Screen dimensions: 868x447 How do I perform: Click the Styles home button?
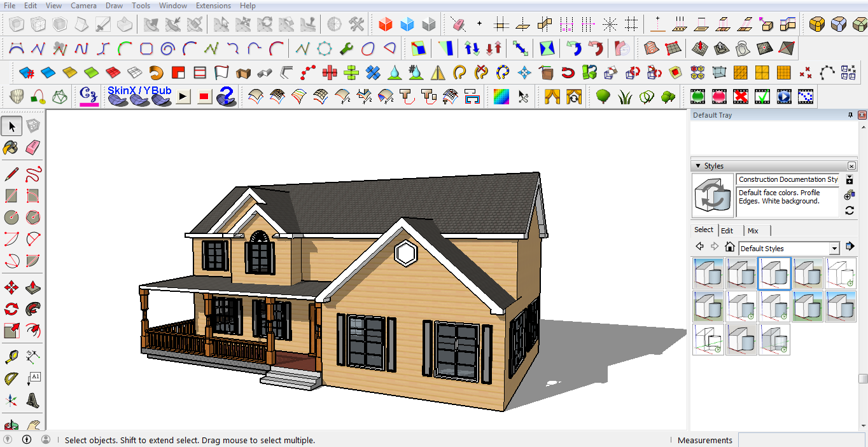pos(730,247)
